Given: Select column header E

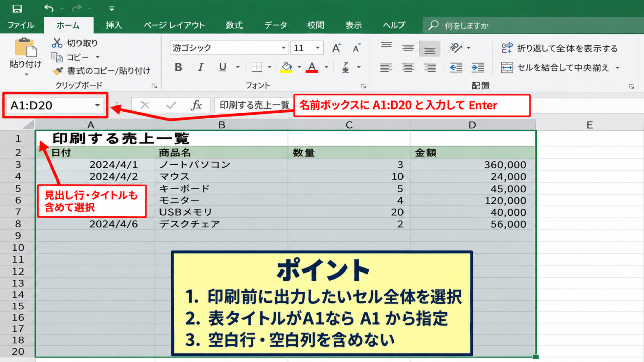Looking at the screenshot, I should pyautogui.click(x=589, y=125).
